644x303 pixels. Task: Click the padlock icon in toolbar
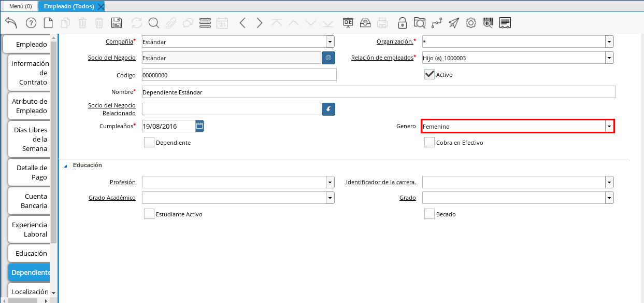[402, 23]
